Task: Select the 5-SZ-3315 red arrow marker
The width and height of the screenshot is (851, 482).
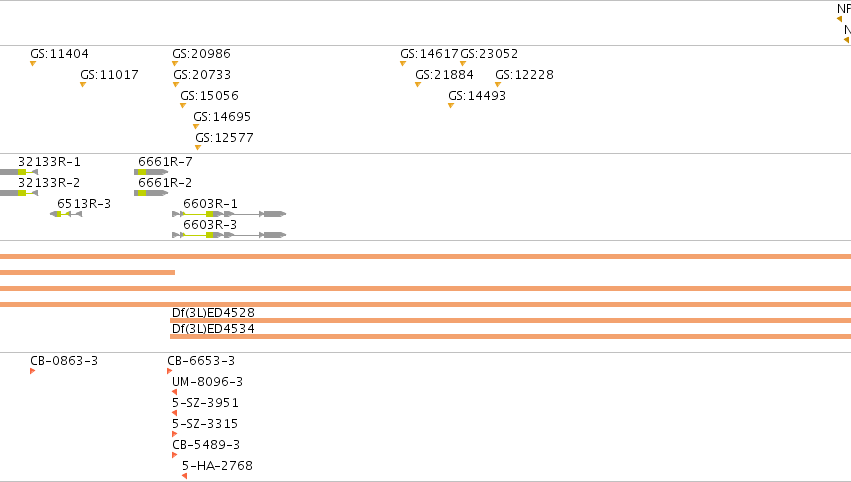Action: (x=174, y=434)
